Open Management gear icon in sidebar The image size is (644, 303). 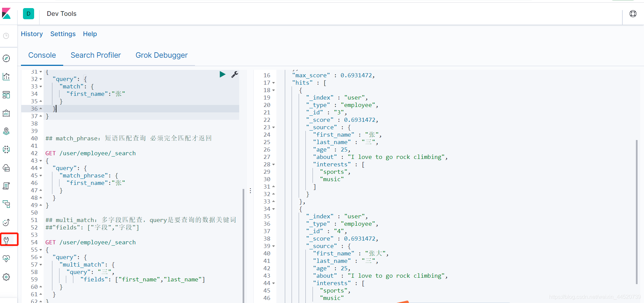[6, 277]
